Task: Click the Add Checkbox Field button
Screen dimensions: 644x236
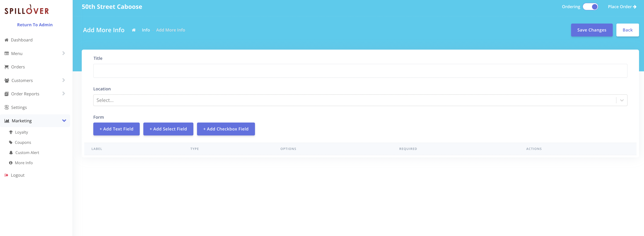Action: 226,129
